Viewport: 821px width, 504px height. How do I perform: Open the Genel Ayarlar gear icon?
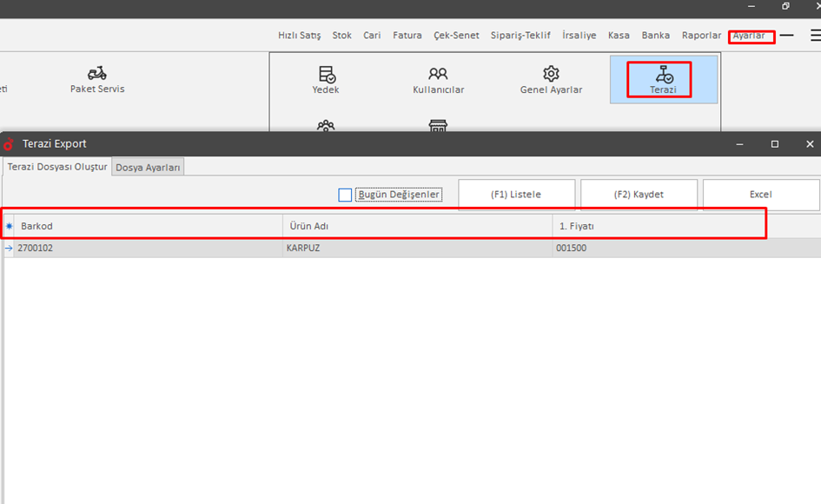click(x=551, y=73)
